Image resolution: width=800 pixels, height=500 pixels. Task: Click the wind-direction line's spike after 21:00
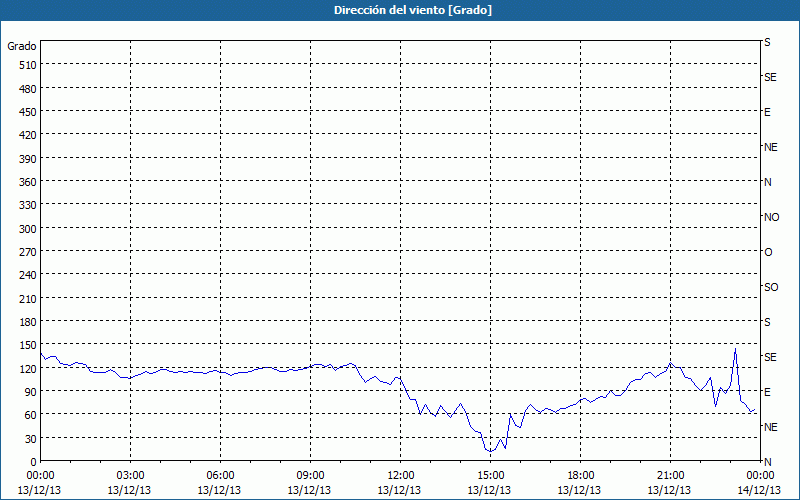(x=735, y=348)
